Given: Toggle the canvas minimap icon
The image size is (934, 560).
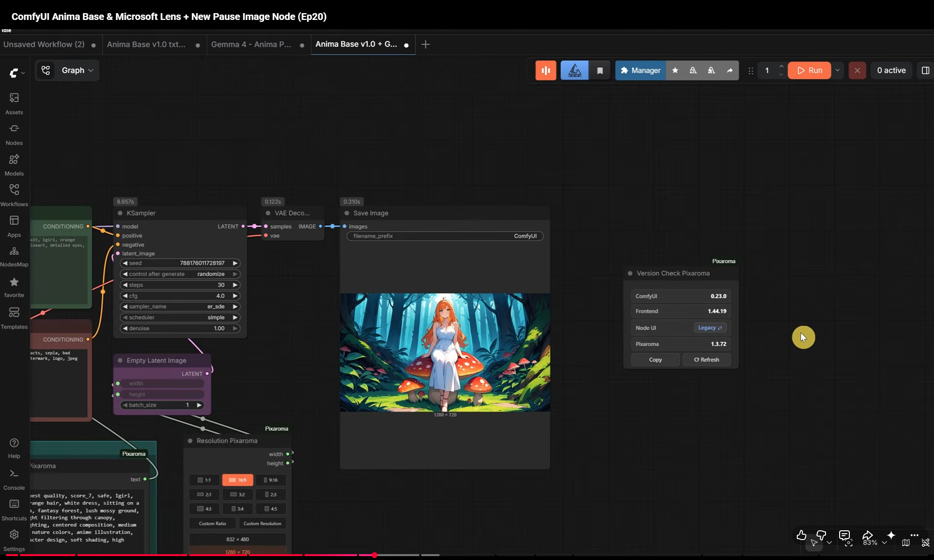Looking at the screenshot, I should pos(906,542).
